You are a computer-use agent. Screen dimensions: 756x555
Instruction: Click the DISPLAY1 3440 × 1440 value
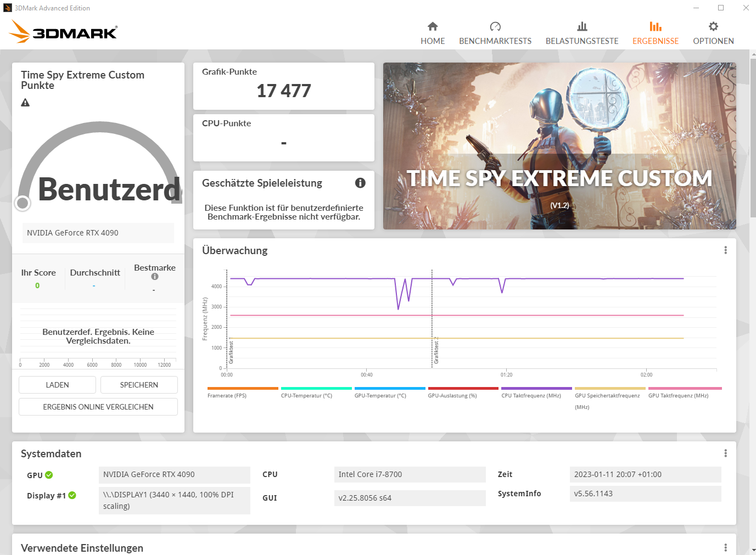tap(174, 501)
